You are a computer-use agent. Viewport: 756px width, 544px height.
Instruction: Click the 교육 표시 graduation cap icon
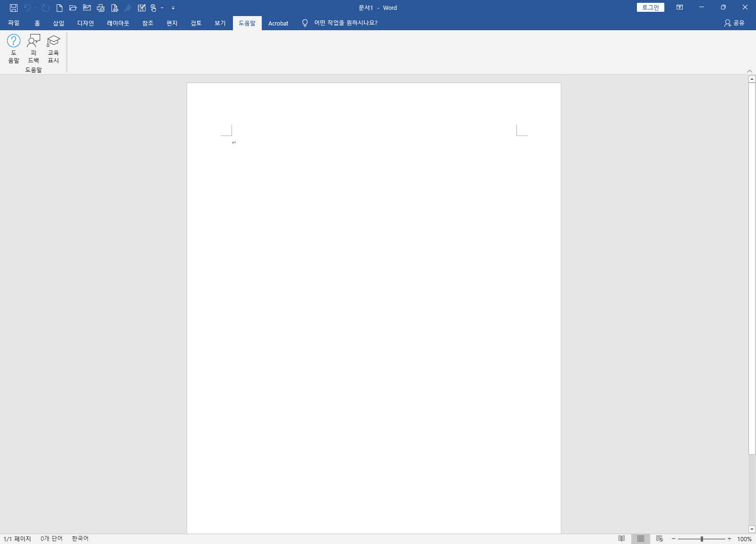click(53, 48)
